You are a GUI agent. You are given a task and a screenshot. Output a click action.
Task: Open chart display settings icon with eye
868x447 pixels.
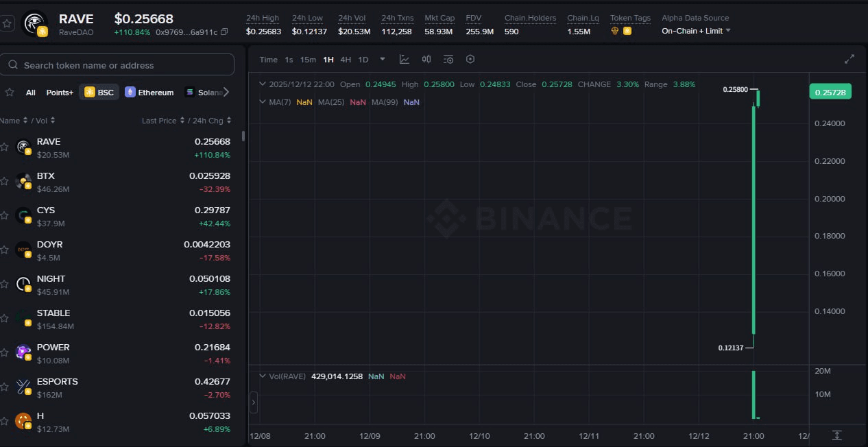(448, 59)
